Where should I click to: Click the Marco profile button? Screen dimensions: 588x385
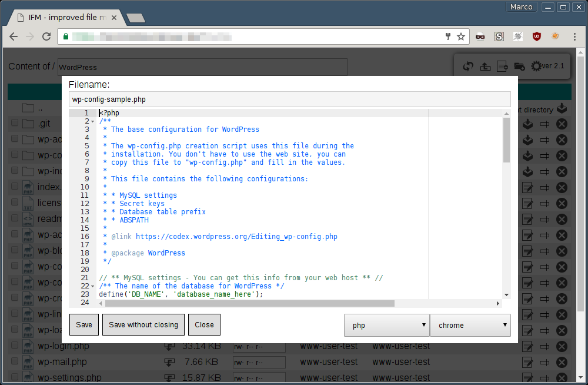click(x=521, y=6)
